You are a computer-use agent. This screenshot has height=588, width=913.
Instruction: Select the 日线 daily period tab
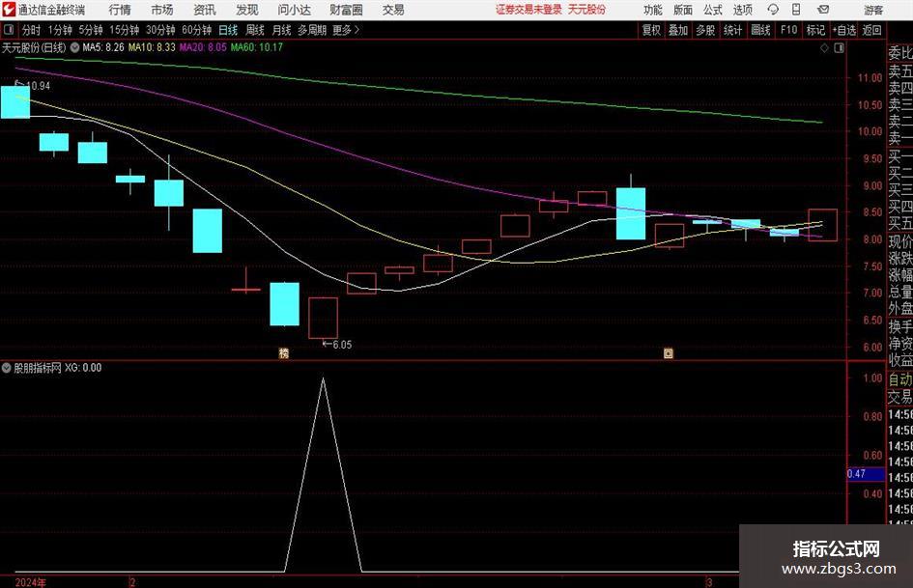pos(228,30)
